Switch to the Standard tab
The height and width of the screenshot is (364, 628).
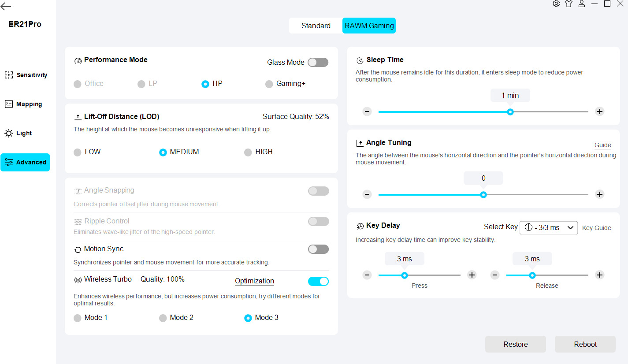pyautogui.click(x=316, y=26)
